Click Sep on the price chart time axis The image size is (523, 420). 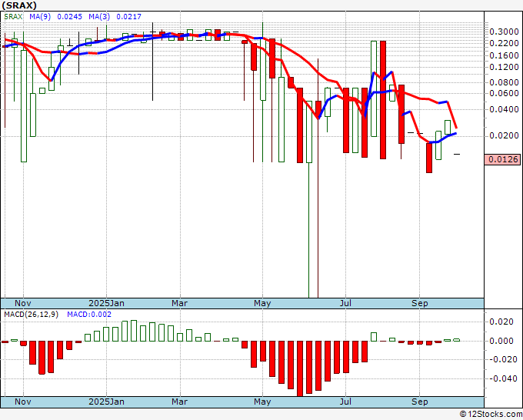point(419,303)
